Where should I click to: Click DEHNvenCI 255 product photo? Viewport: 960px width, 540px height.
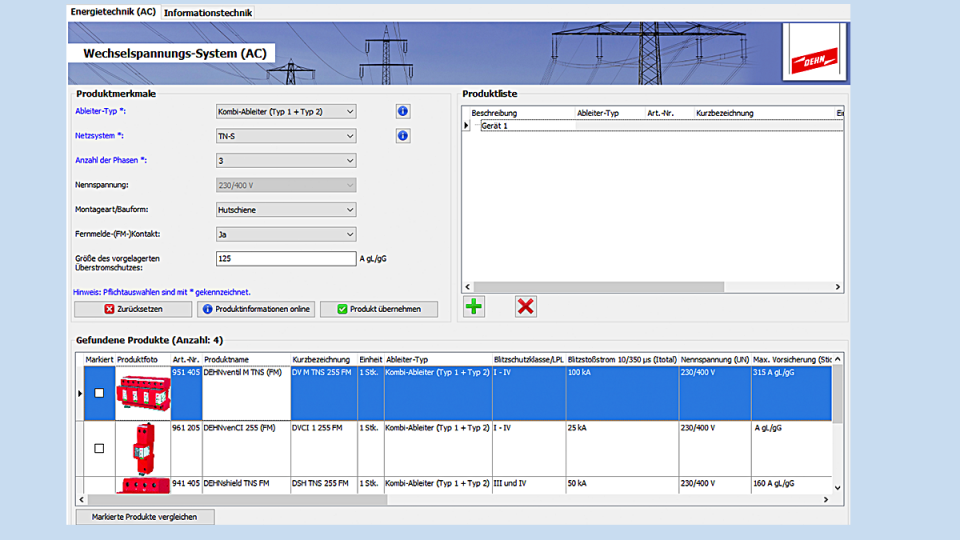(143, 448)
